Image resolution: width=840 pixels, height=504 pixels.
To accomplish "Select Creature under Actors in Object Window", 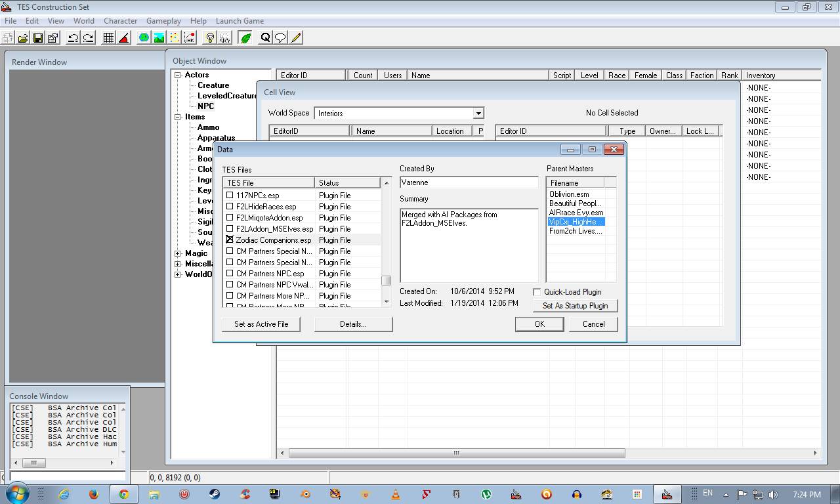I will point(213,85).
